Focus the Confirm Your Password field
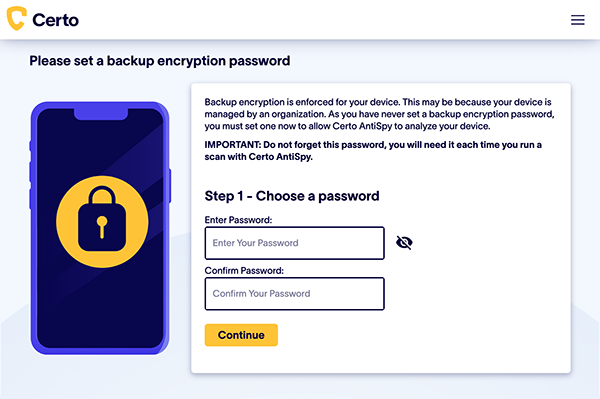This screenshot has height=399, width=600. pyautogui.click(x=295, y=293)
